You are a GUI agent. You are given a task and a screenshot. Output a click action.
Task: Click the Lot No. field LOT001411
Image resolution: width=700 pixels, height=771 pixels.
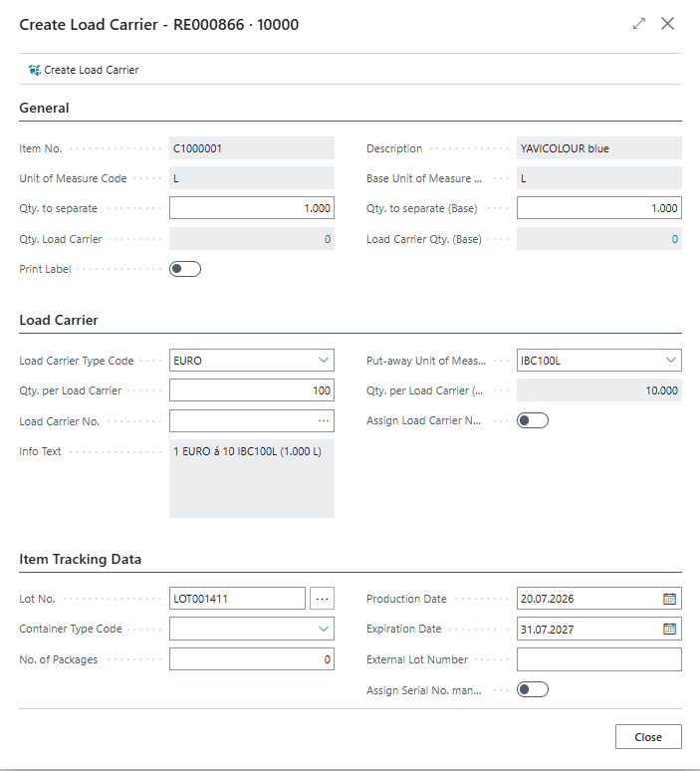(237, 599)
